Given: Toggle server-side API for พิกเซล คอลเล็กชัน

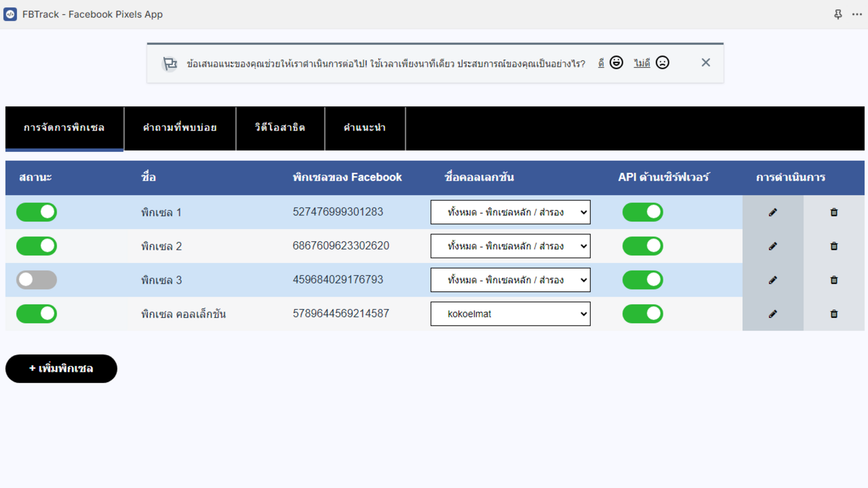Looking at the screenshot, I should 642,314.
